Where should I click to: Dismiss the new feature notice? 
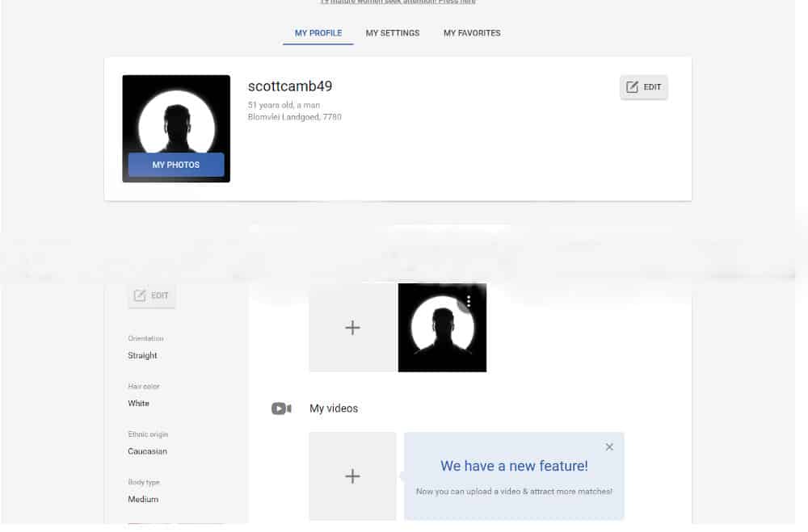609,447
